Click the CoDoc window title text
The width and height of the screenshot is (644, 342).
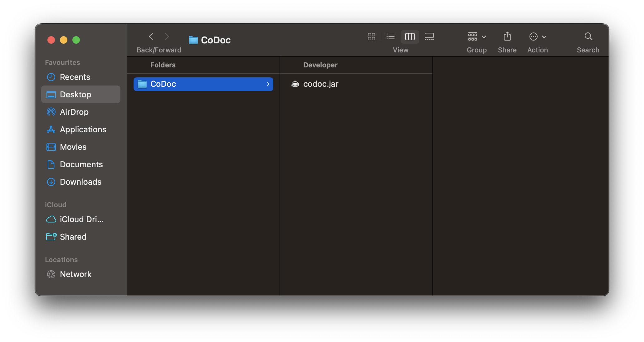coord(216,40)
